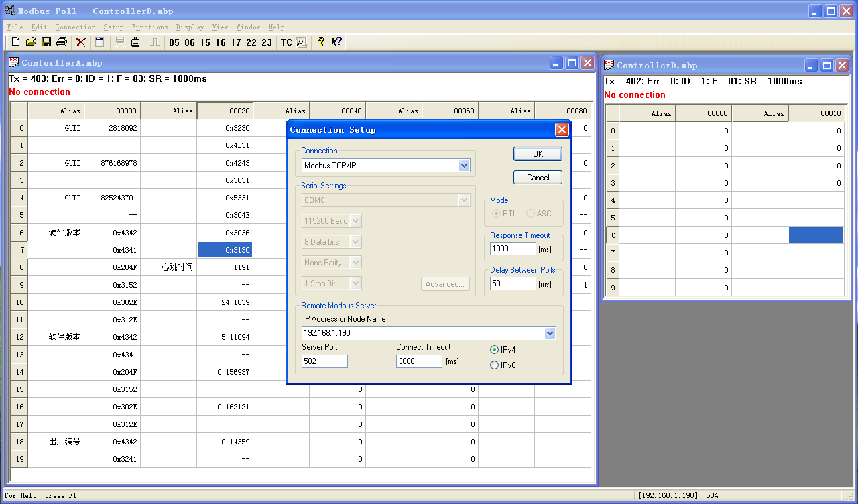Screen dimensions: 858x504
Task: Click cell 0x3130 in ContorllerA window
Action: pos(225,250)
